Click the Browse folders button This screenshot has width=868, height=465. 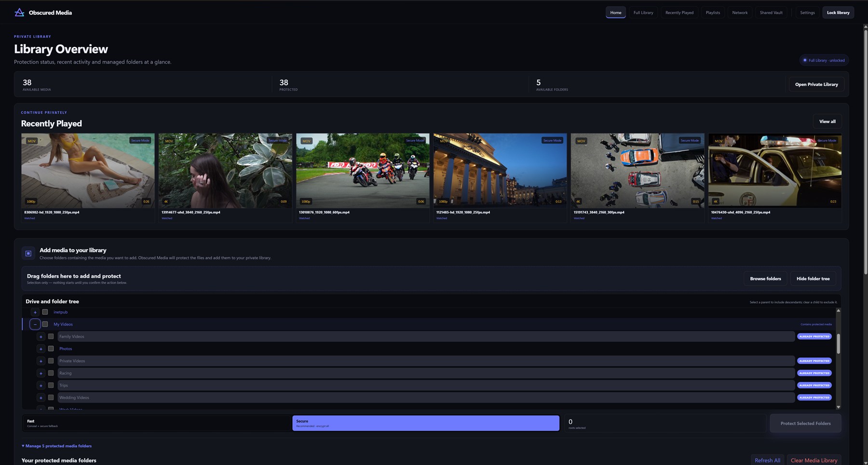pyautogui.click(x=765, y=279)
